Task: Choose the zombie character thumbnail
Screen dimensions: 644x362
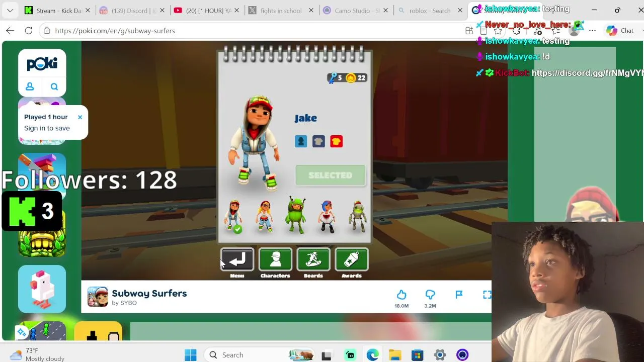Action: point(358,217)
